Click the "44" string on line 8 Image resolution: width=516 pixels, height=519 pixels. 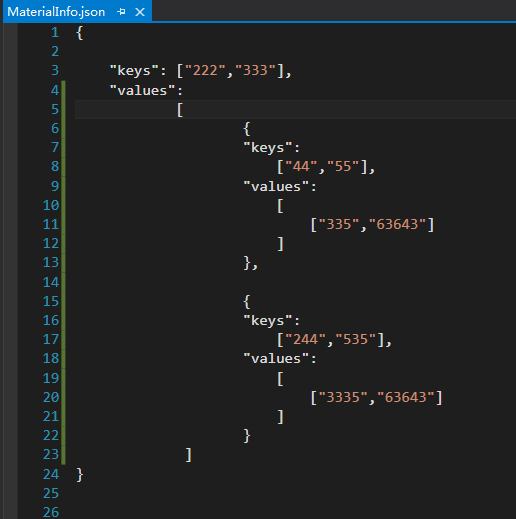(301, 166)
